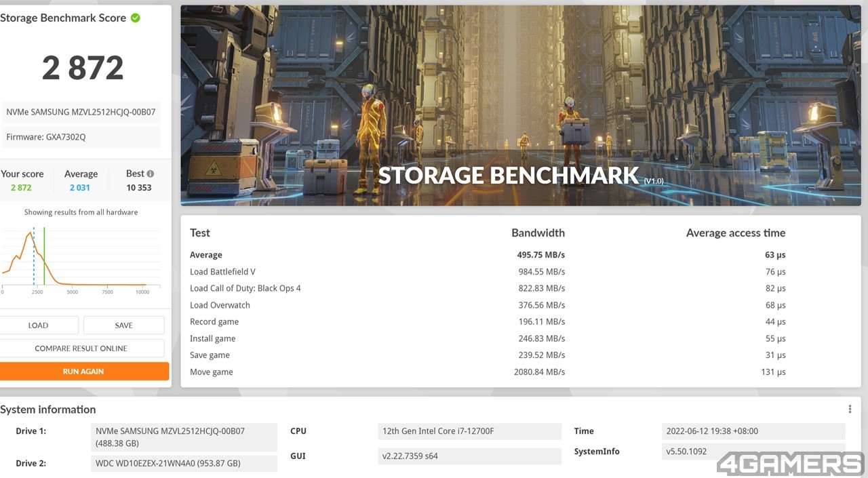Click the Drive 2 WDC WD10EZEX field
Screen dimensions: 868x478
point(184,464)
